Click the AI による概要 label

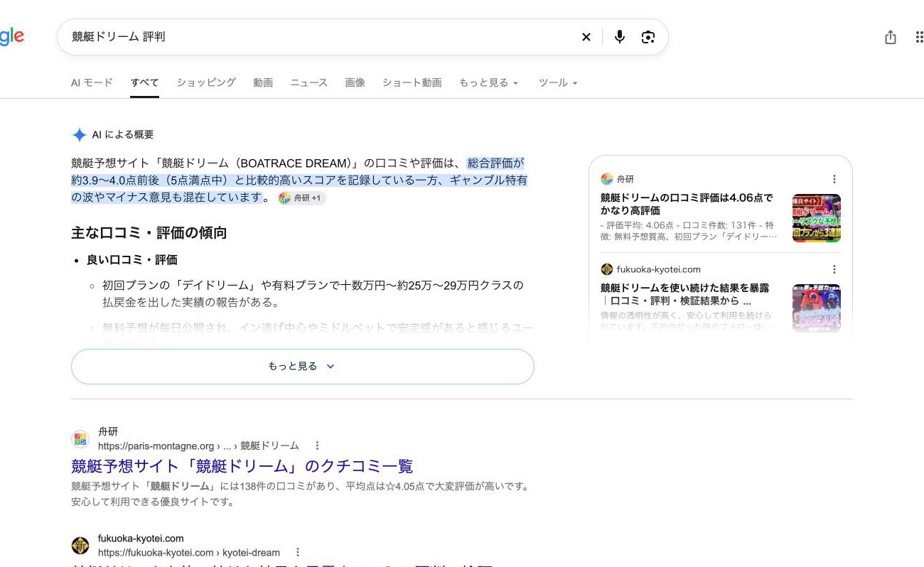123,134
